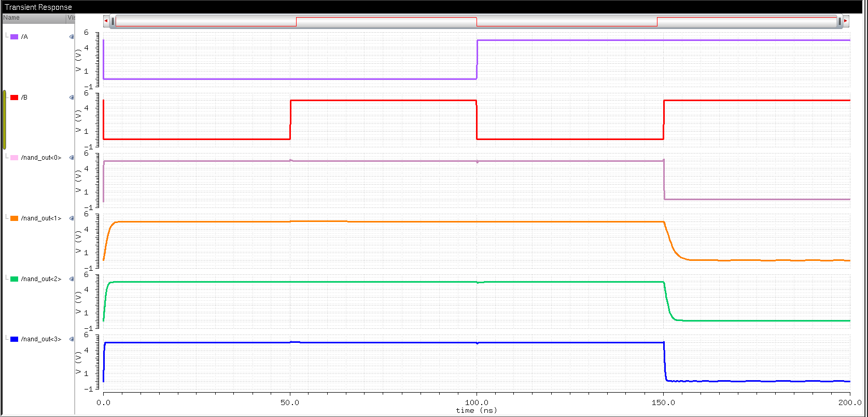Image resolution: width=868 pixels, height=417 pixels.
Task: Click the purple color swatch of /A
Action: pyautogui.click(x=15, y=37)
